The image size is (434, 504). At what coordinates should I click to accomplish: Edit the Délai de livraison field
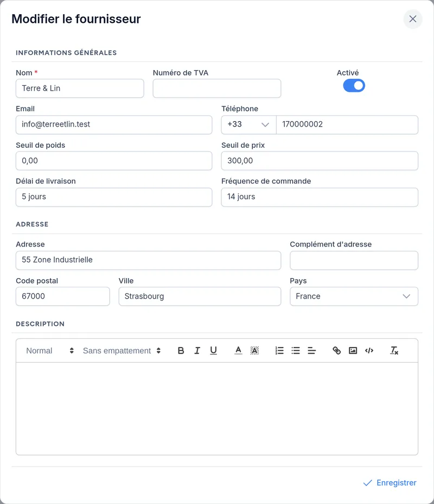click(x=114, y=197)
